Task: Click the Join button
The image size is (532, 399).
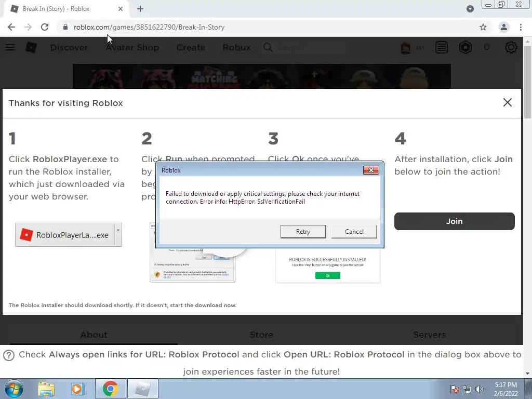Action: (454, 221)
